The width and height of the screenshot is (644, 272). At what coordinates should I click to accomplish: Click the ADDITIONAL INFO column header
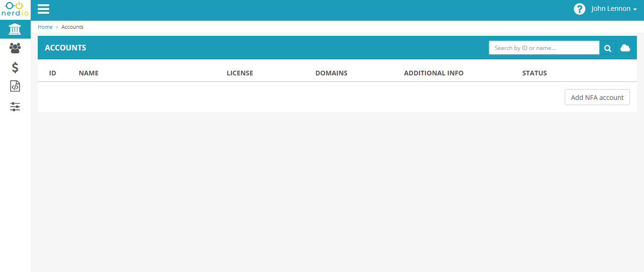(x=434, y=73)
